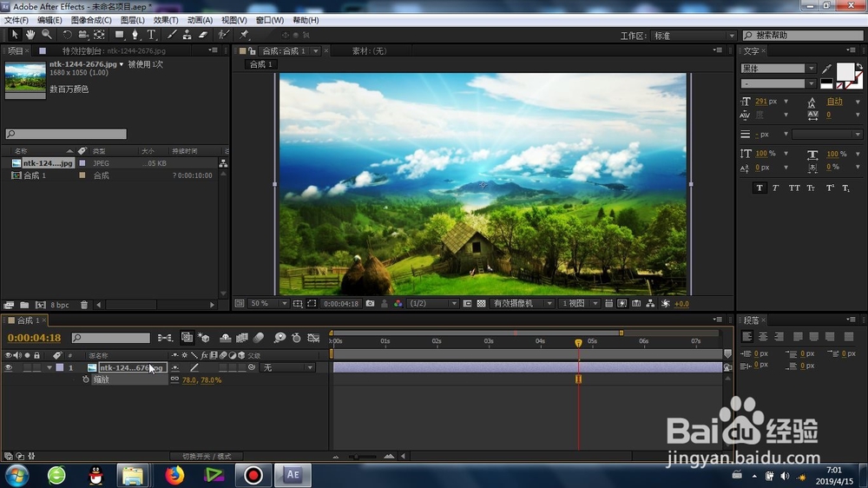Toggle scale constrain proportions link
The width and height of the screenshot is (868, 488).
click(x=175, y=379)
